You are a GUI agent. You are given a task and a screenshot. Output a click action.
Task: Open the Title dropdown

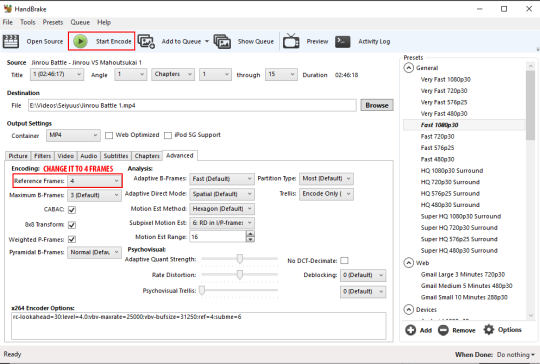[x=57, y=74]
